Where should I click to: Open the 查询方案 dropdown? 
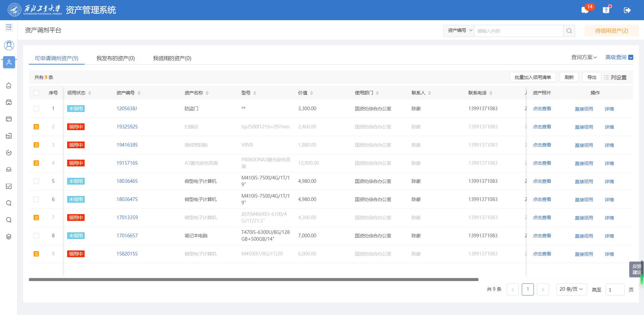pyautogui.click(x=584, y=57)
